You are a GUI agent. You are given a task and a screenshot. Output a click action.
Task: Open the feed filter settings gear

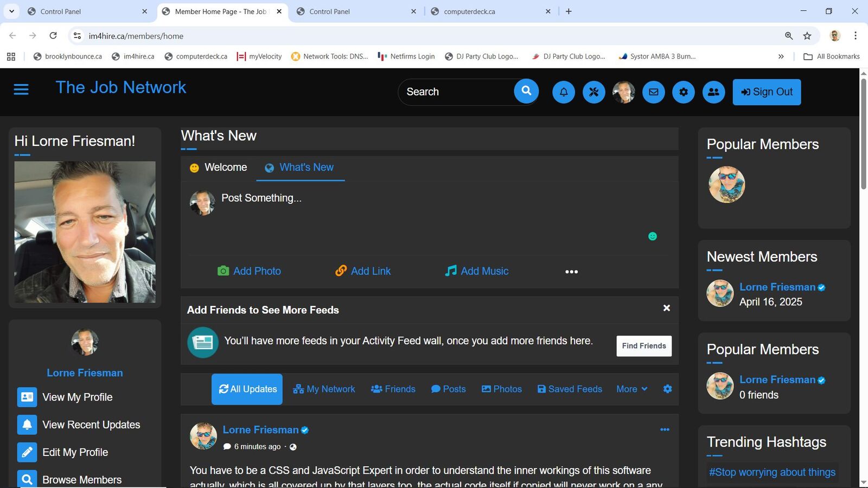point(667,389)
